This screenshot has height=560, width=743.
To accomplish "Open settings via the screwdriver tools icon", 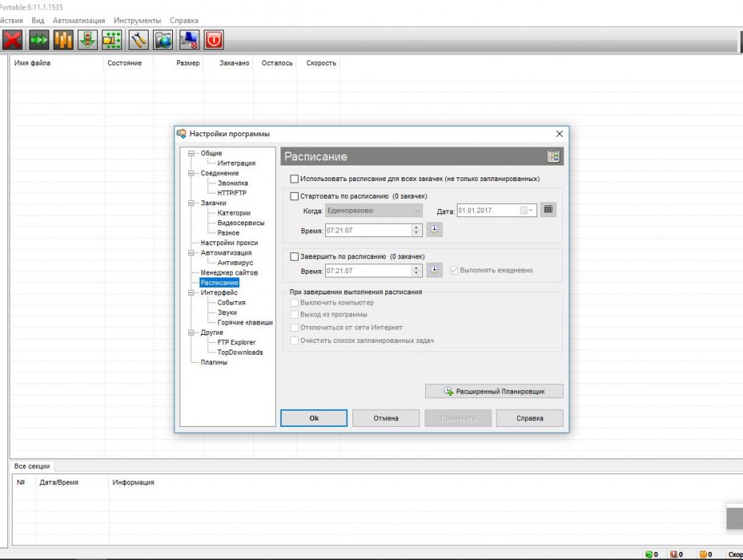I will tap(138, 40).
